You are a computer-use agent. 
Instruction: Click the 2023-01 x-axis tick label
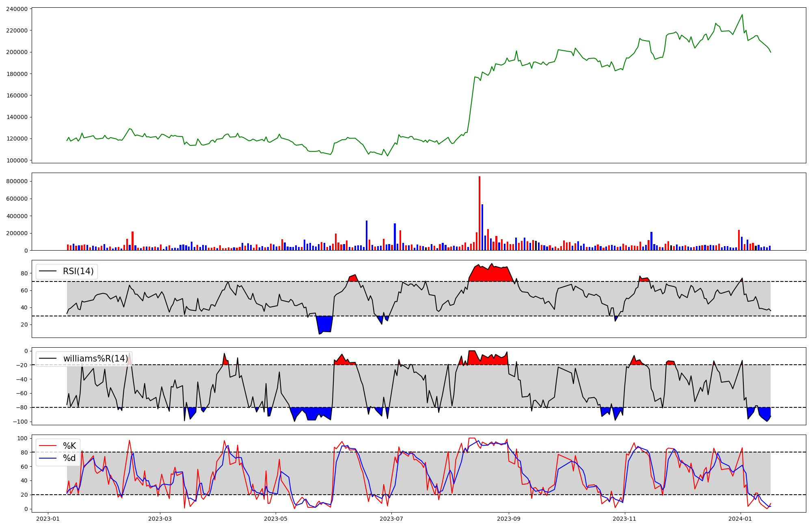(48, 519)
